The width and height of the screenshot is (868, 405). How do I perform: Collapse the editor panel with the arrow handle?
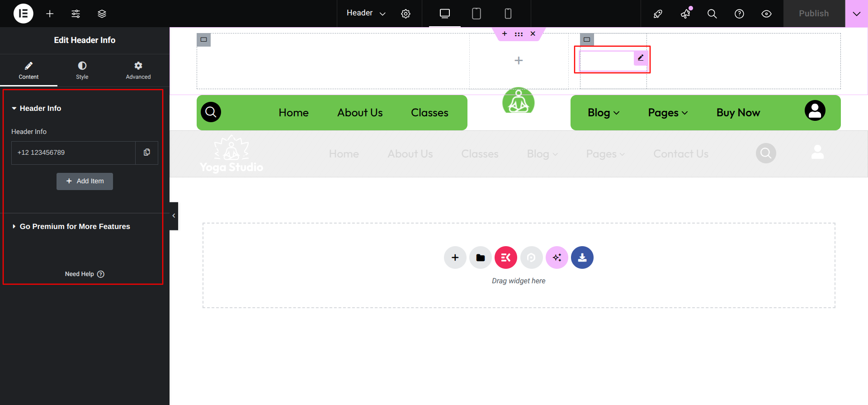coord(174,216)
